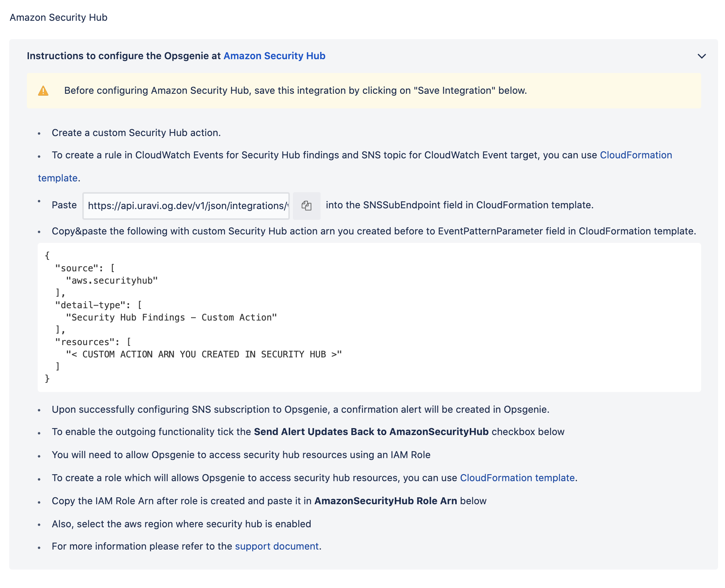The height and width of the screenshot is (588, 725).
Task: Click the CUSTOM ACTION ARN placeholder line
Action: pos(204,354)
